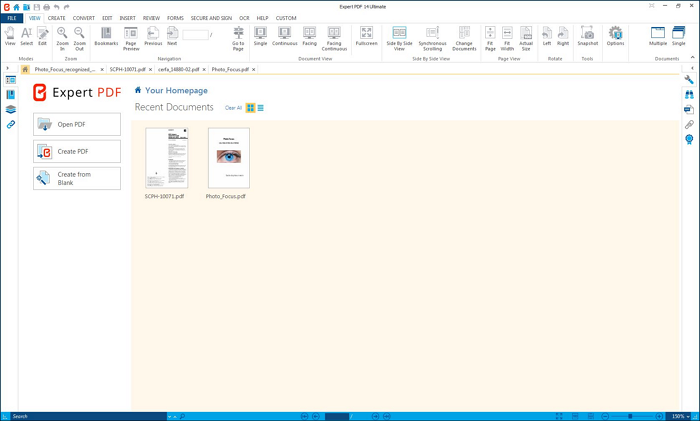This screenshot has width=700, height=421.
Task: Click the Fullscreen view icon
Action: pos(366,37)
